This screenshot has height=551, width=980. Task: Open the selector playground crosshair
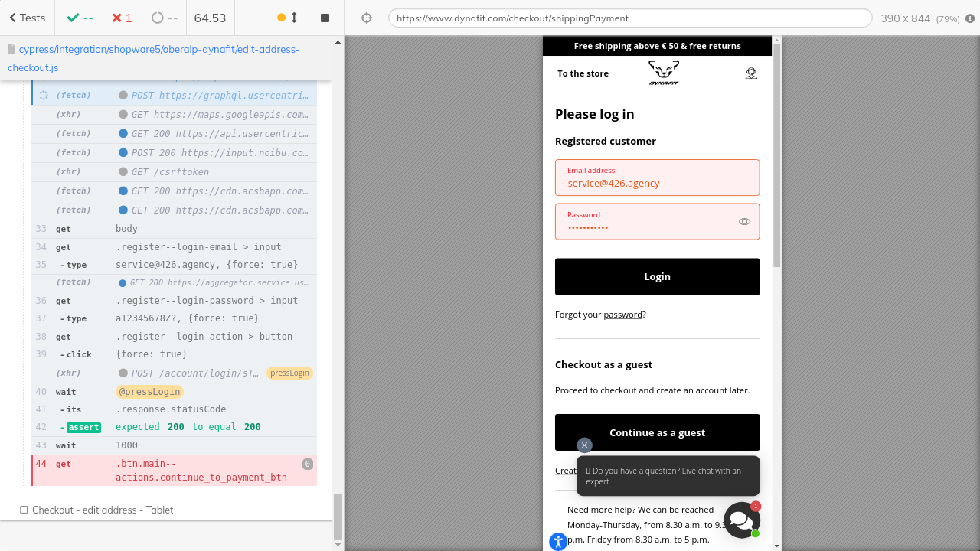[x=366, y=18]
